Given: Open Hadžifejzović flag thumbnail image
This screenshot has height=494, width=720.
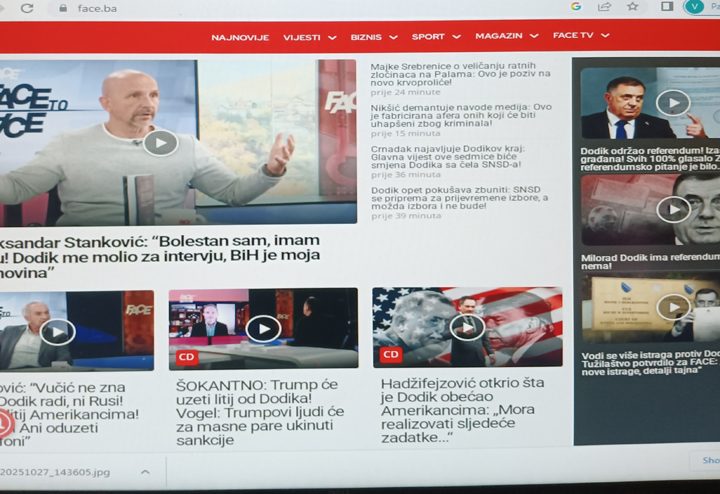Looking at the screenshot, I should (x=467, y=327).
